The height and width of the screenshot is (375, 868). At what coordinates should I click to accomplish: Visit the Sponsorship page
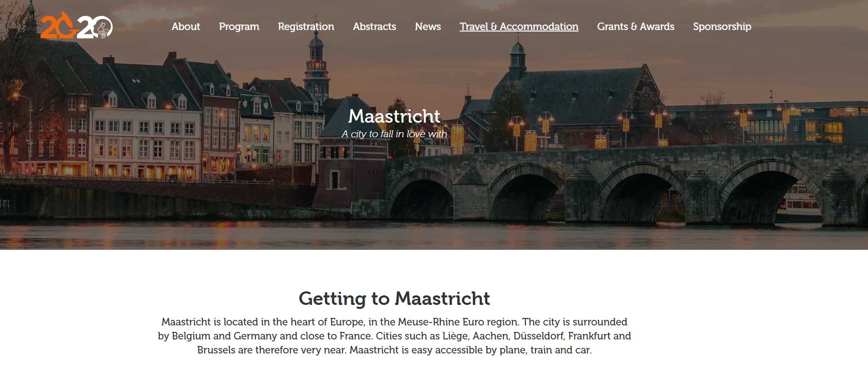click(x=722, y=27)
